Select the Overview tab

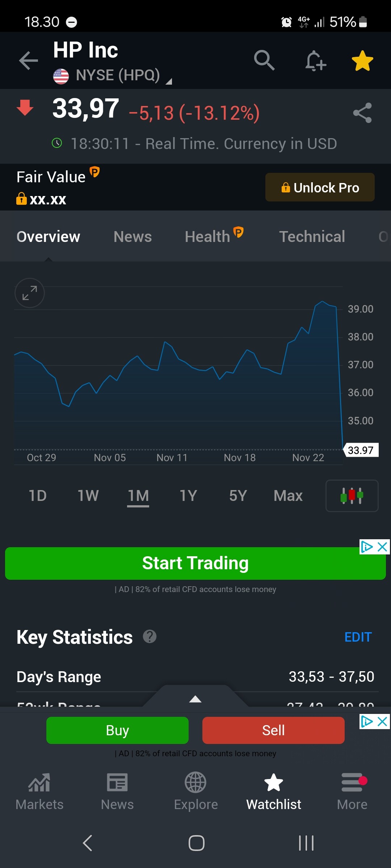click(48, 237)
